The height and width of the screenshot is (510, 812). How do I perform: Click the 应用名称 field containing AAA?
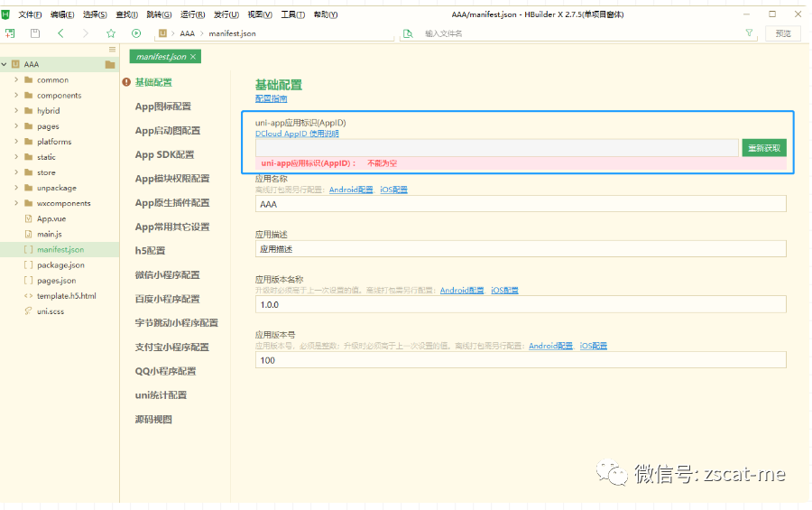(x=521, y=204)
